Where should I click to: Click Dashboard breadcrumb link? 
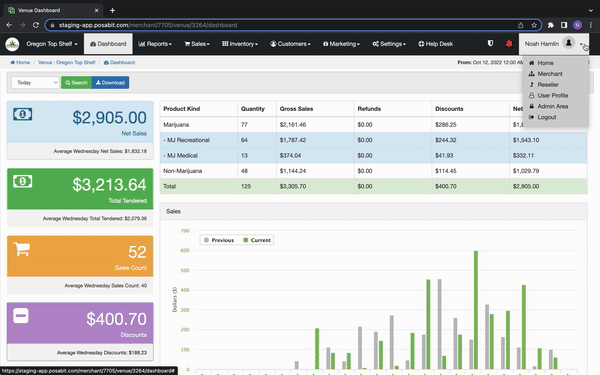(x=119, y=62)
